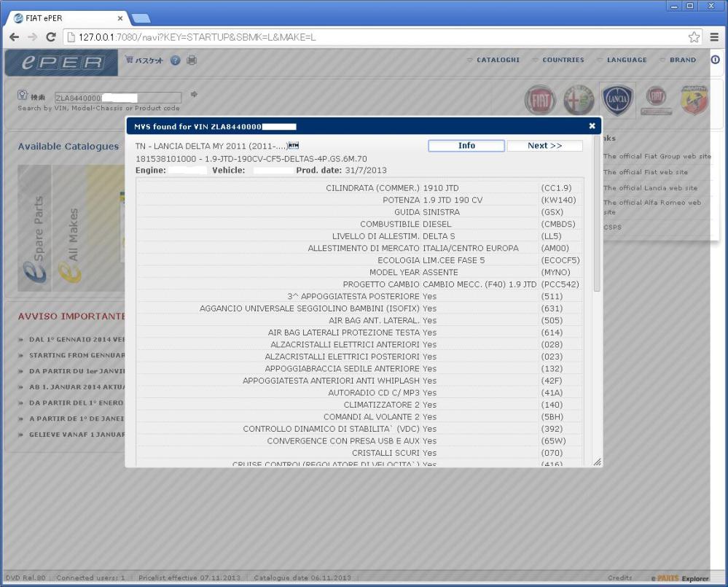The height and width of the screenshot is (587, 728).
Task: Click "Pricelist effective 07.11.2013" in status bar
Action: point(189,578)
